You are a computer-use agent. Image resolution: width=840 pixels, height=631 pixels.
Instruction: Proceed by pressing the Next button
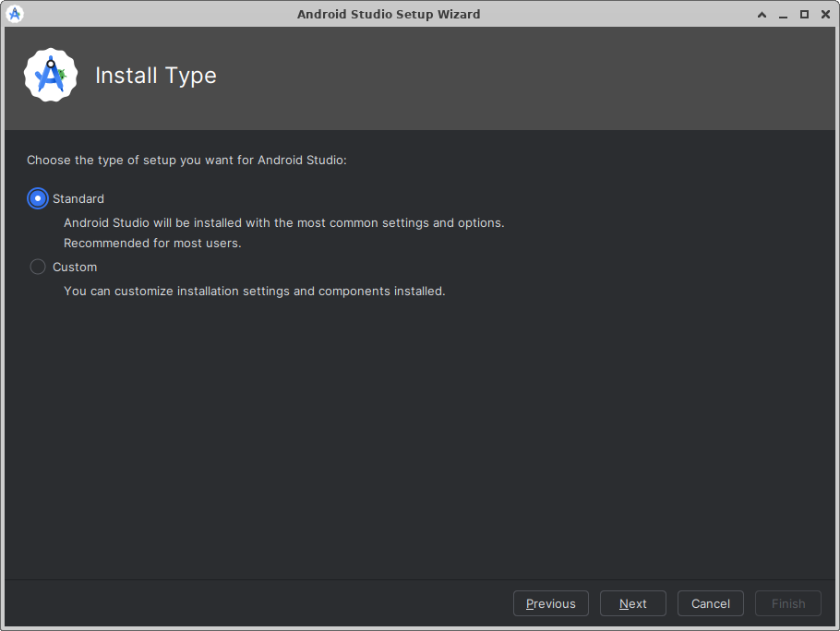(633, 603)
